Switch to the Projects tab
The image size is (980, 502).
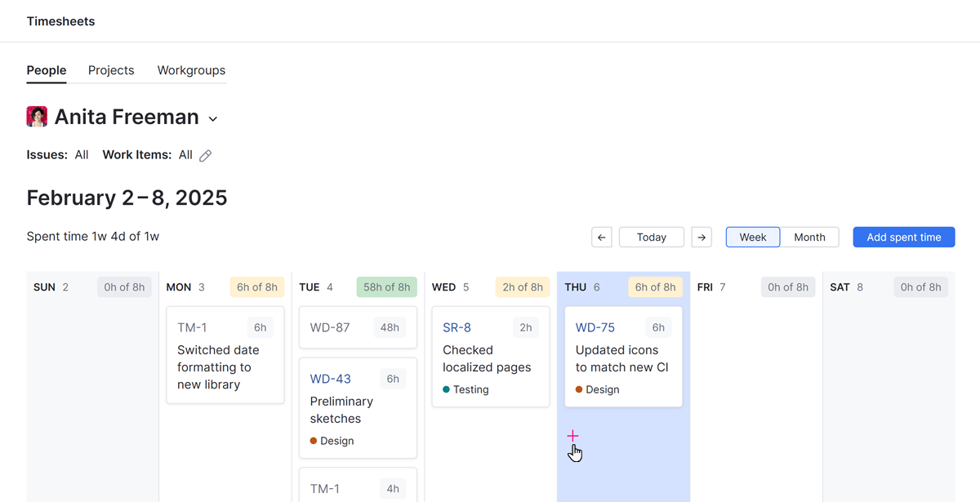click(111, 70)
